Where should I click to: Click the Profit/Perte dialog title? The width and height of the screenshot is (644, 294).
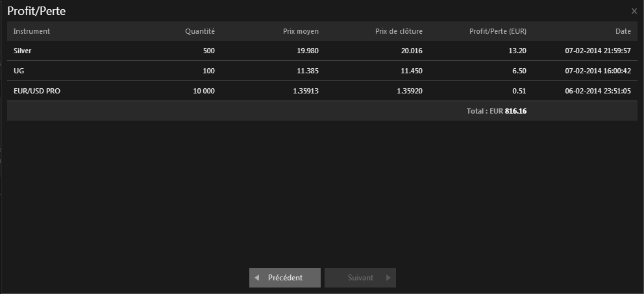point(36,11)
